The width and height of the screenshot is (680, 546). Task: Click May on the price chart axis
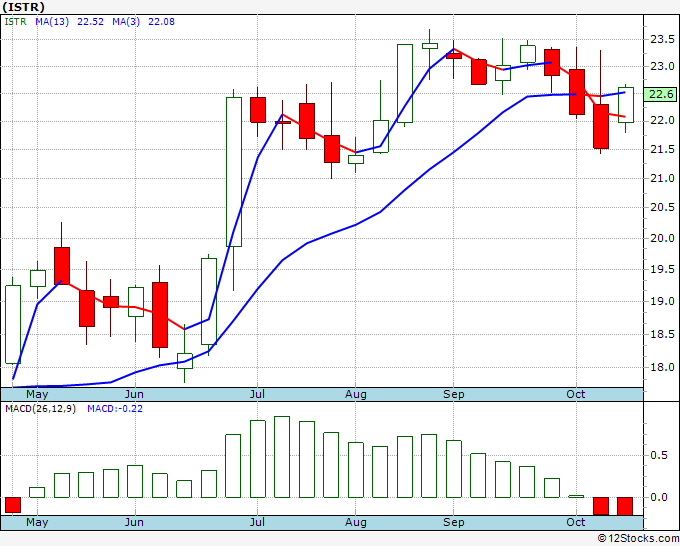pos(37,394)
